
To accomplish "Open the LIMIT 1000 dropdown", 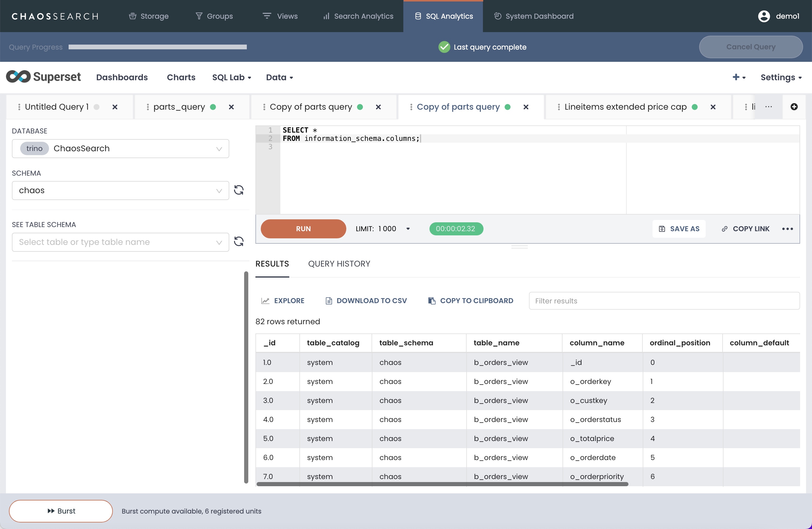I will click(x=408, y=229).
